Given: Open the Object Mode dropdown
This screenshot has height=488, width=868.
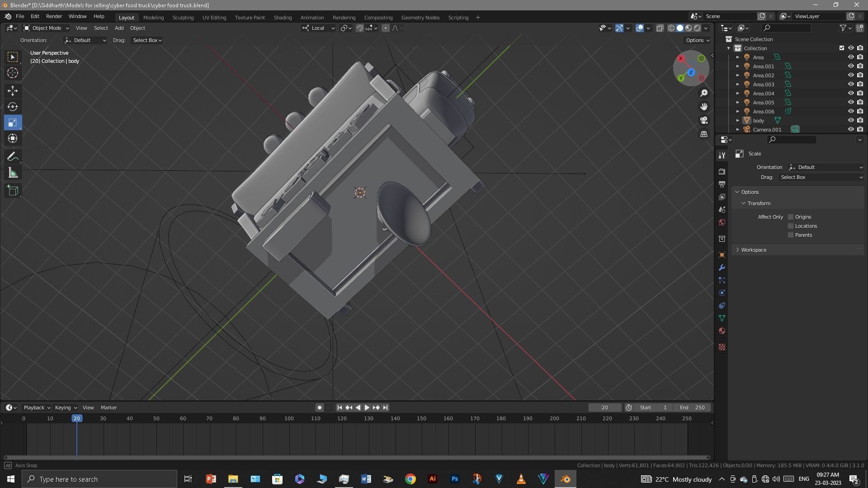Looking at the screenshot, I should 46,28.
